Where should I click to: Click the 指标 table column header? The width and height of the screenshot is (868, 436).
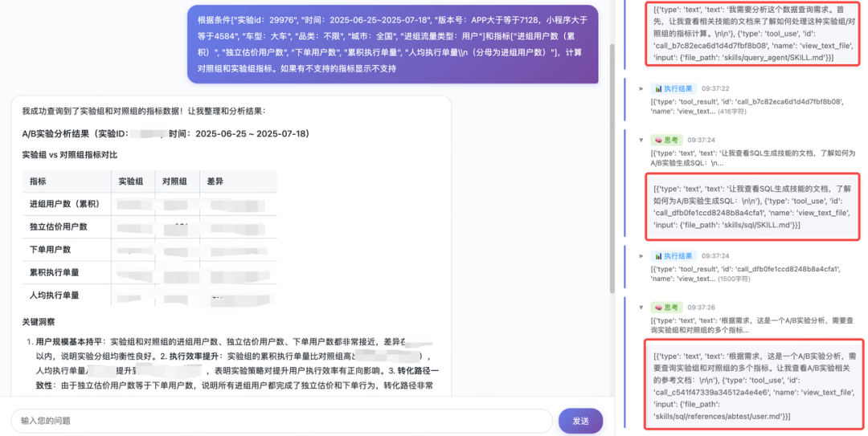(x=38, y=181)
